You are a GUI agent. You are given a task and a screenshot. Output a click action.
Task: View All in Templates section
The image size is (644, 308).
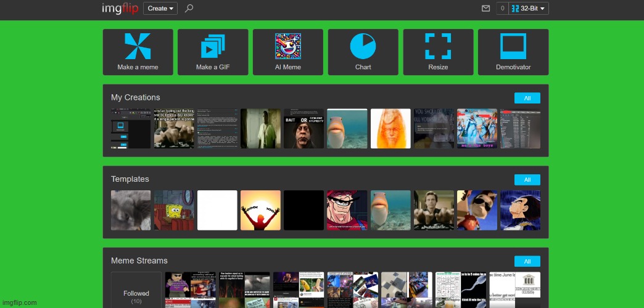coord(527,180)
